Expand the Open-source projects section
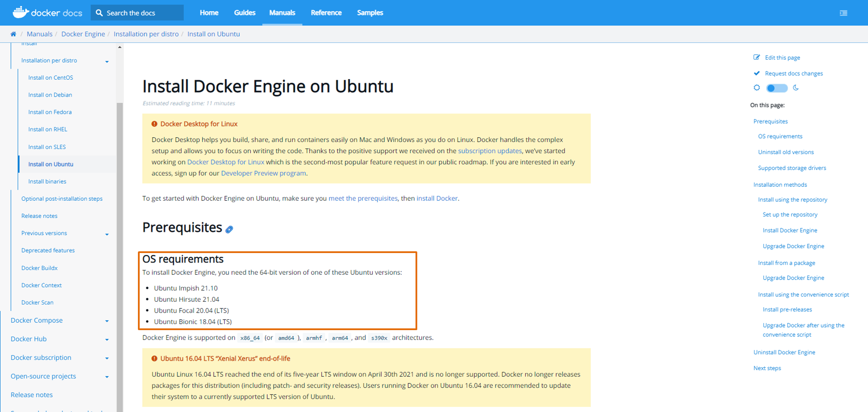The width and height of the screenshot is (868, 412). pos(107,377)
